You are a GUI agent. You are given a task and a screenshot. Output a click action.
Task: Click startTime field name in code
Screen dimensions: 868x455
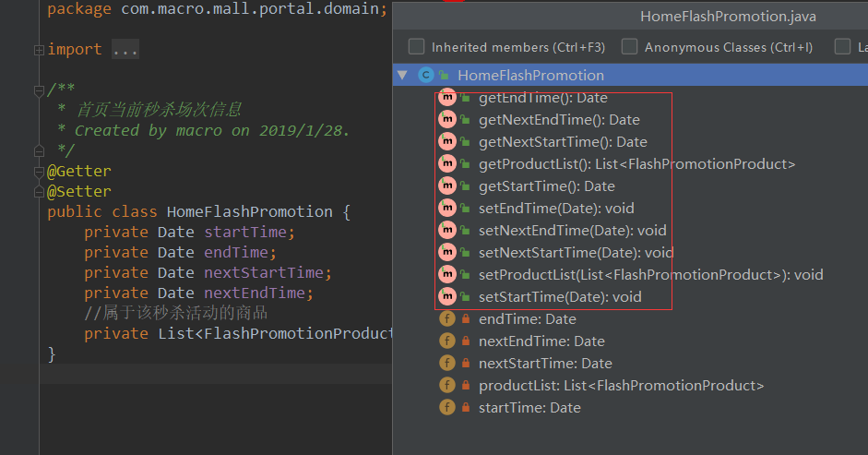coord(245,233)
